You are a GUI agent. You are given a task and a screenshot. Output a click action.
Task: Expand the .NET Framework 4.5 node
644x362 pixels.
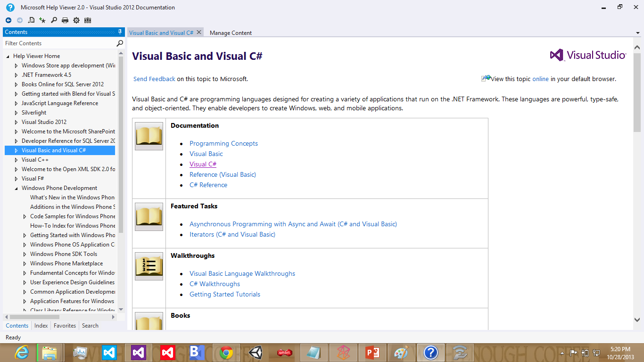click(x=16, y=74)
